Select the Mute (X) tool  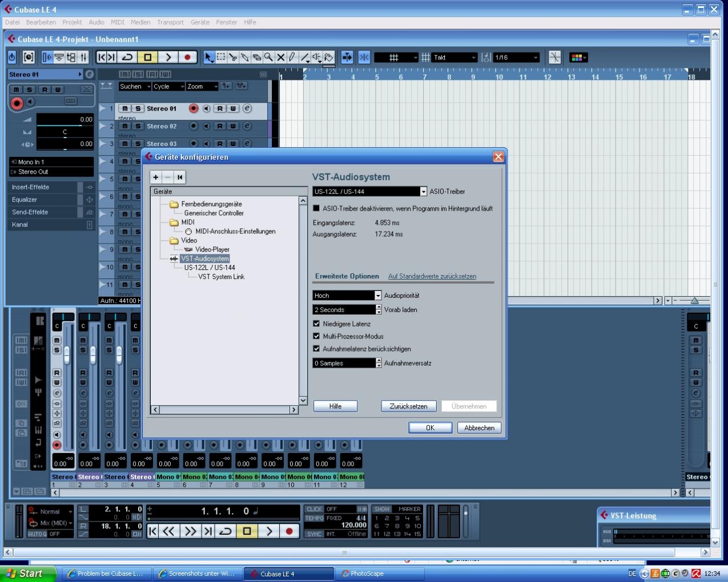tap(280, 58)
